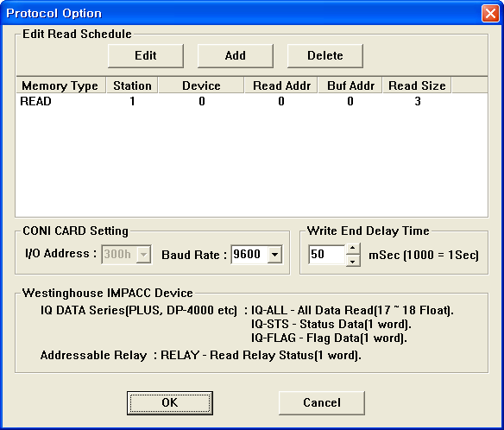Increase Write End Delay Time with up arrow
504x430 pixels.
point(353,249)
